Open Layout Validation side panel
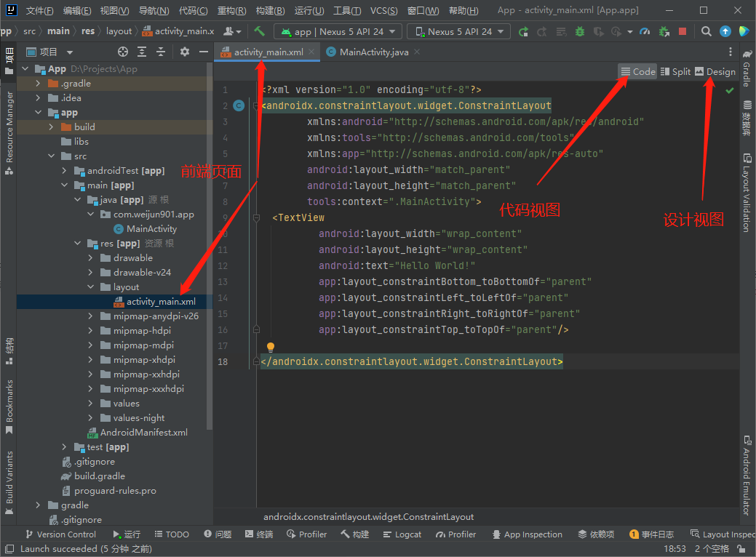The height and width of the screenshot is (557, 756). tap(747, 193)
